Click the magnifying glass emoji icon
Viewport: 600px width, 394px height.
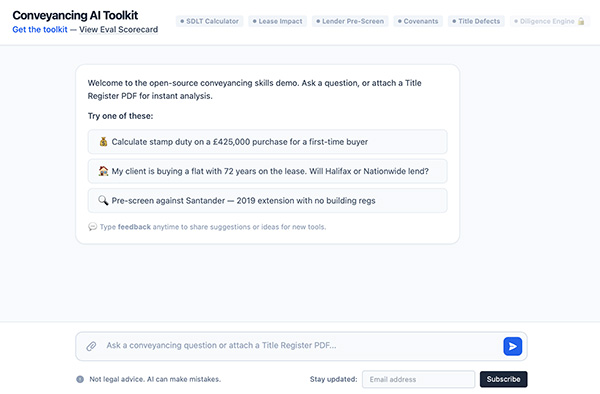(x=103, y=200)
